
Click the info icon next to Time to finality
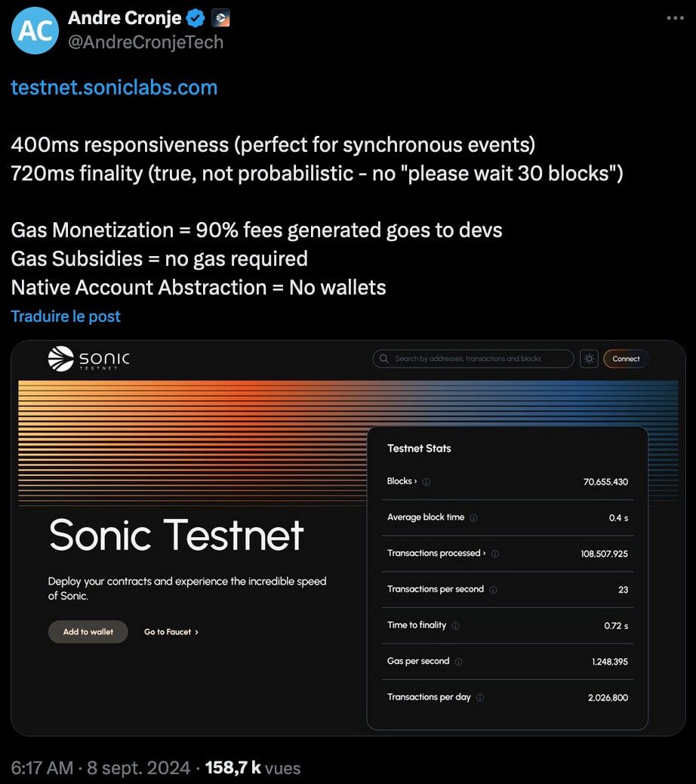pos(456,626)
